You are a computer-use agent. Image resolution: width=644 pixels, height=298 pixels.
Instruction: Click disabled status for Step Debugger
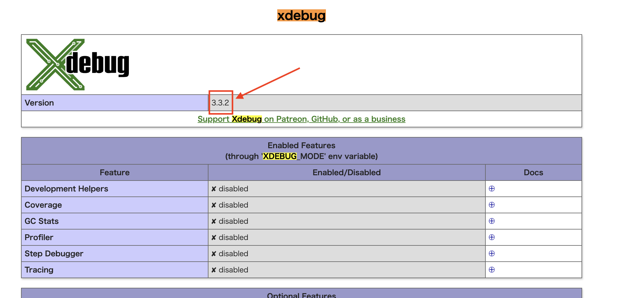(230, 254)
